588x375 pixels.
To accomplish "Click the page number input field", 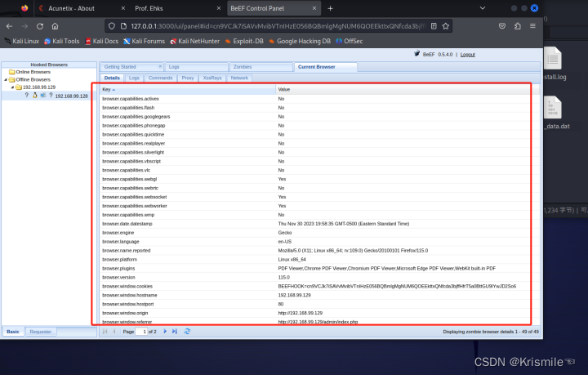I will (x=141, y=332).
